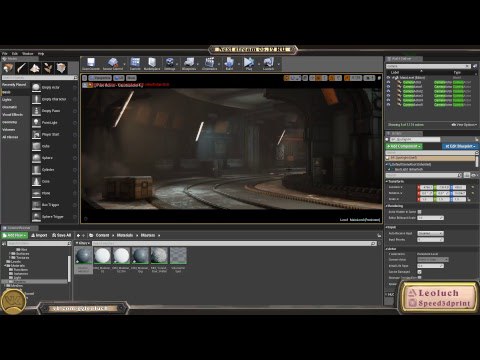Click the Build toolbar icon
Screen dimensions: 480x360
pyautogui.click(x=229, y=62)
